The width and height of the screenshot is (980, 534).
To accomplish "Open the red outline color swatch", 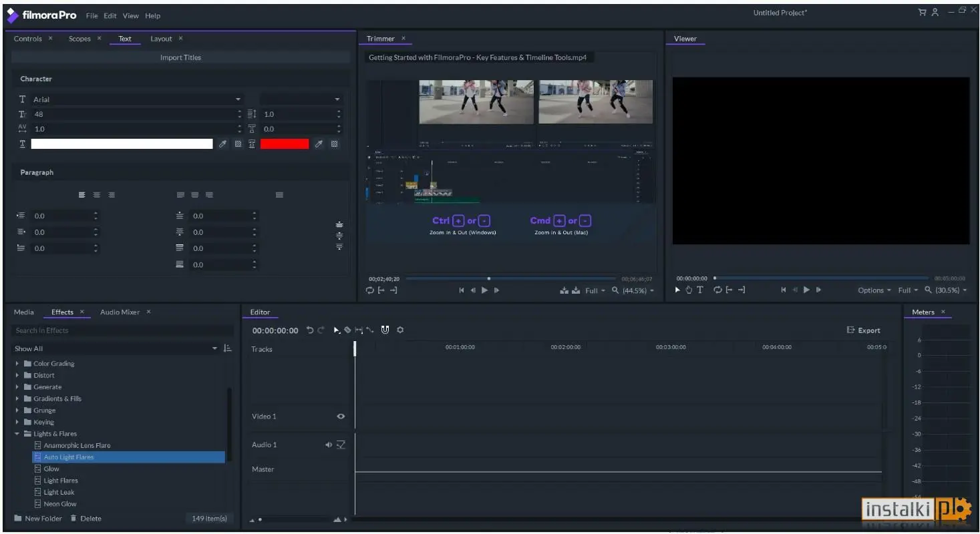I will [285, 144].
